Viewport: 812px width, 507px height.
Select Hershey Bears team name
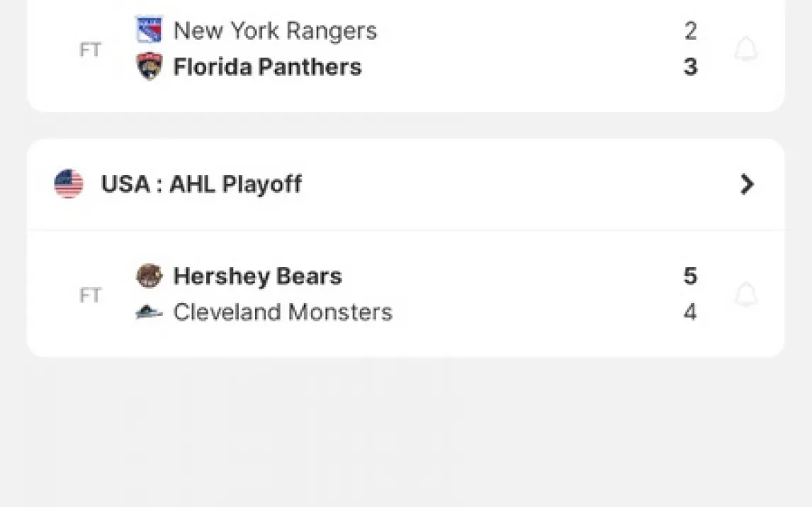click(x=257, y=276)
